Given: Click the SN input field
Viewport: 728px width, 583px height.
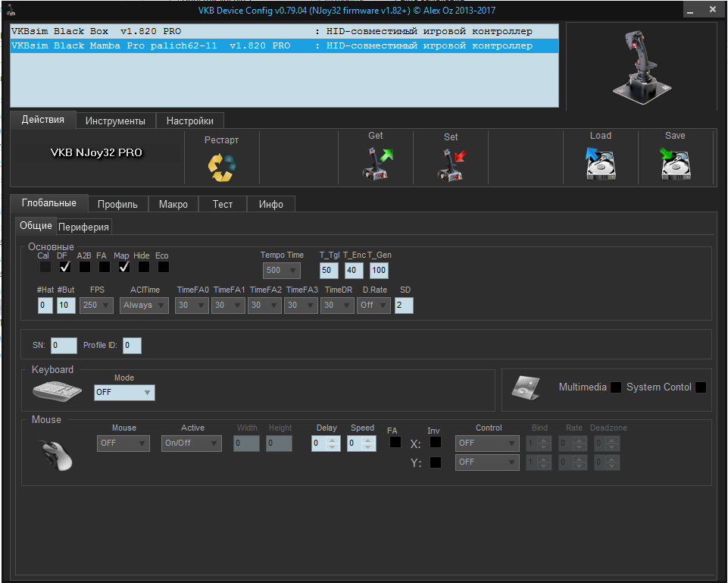Looking at the screenshot, I should (x=64, y=345).
